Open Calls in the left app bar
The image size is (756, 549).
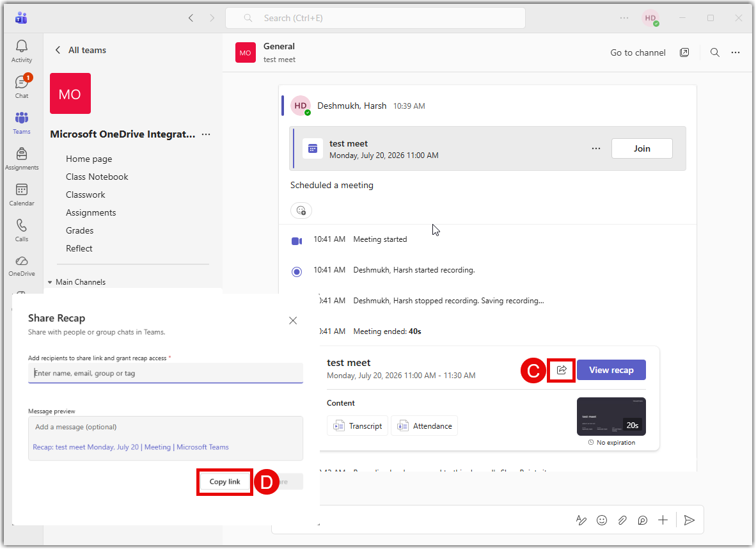pyautogui.click(x=22, y=230)
